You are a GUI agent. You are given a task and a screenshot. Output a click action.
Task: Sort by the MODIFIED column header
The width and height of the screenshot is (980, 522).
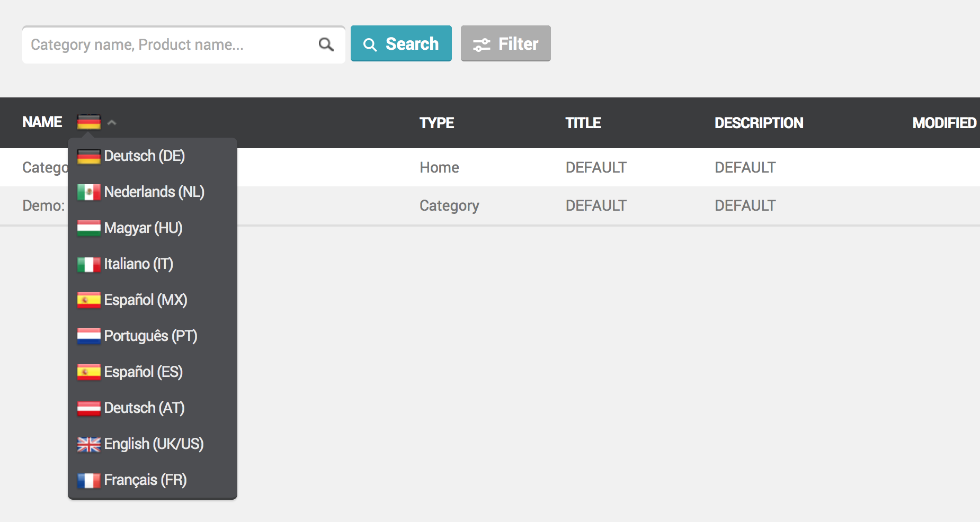(944, 123)
